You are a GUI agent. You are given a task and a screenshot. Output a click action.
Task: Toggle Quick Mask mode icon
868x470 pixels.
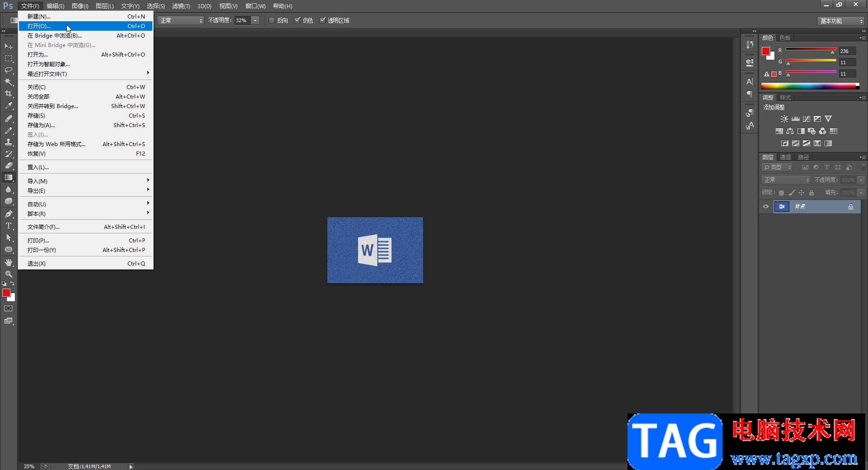pyautogui.click(x=9, y=309)
